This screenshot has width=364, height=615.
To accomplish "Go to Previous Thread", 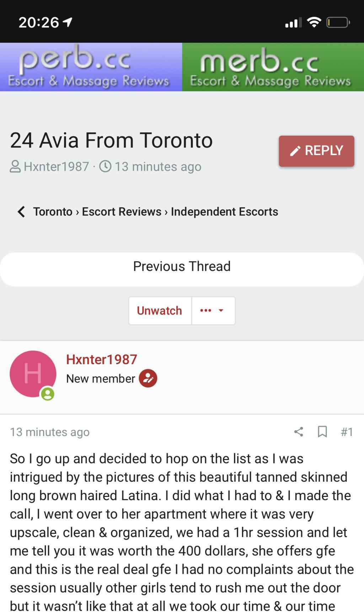I will [182, 266].
